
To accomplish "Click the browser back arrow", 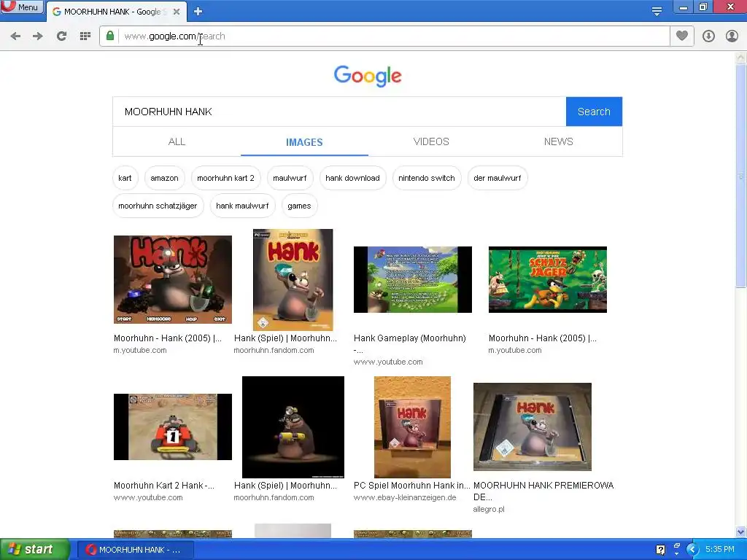I will pyautogui.click(x=15, y=36).
